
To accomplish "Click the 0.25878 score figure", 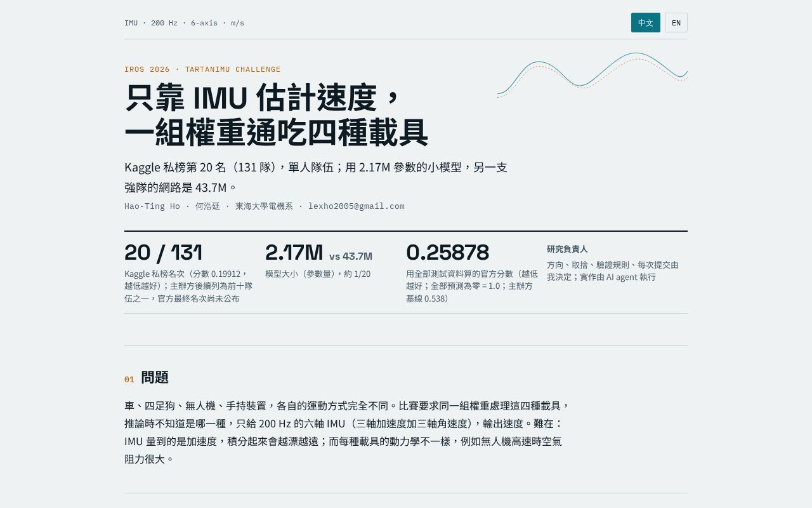I will tap(448, 253).
